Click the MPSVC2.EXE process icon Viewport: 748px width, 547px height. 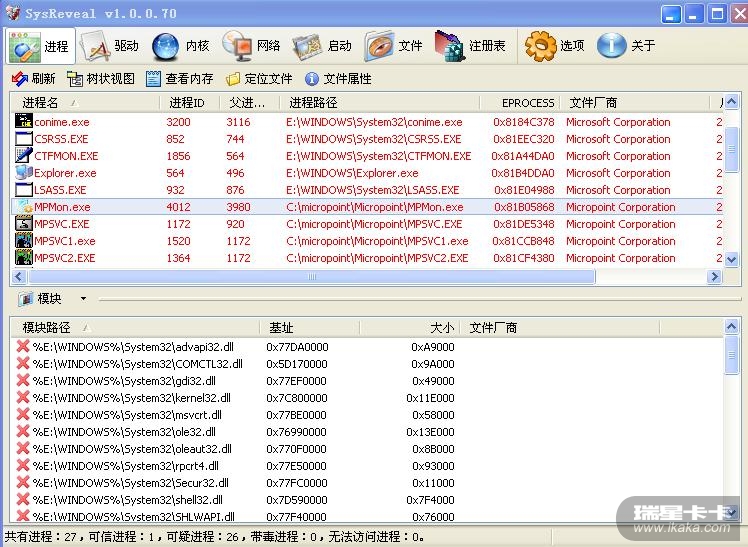[24, 257]
